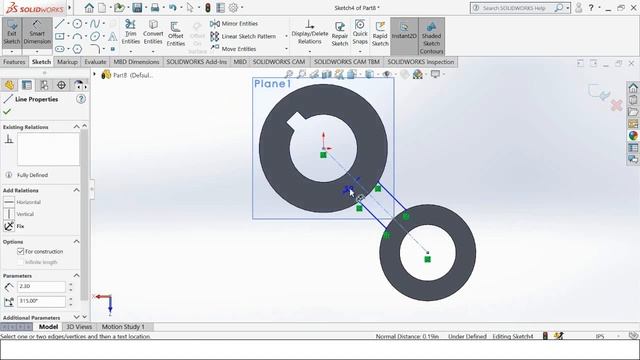This screenshot has height=360, width=640.
Task: Open the Smart Dimension dropdown arrow
Action: 37,52
